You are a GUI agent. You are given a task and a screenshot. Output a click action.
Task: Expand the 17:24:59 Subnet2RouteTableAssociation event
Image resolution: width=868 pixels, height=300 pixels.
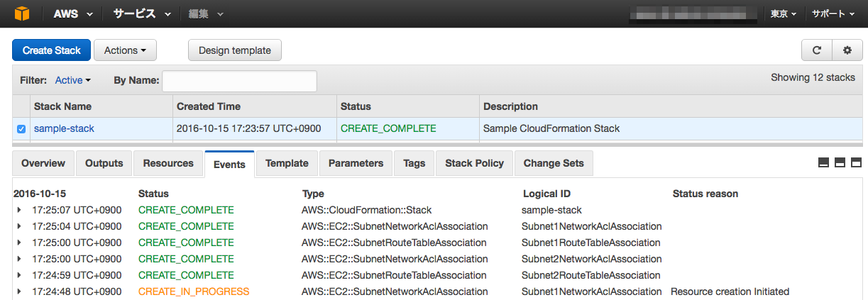click(x=20, y=275)
